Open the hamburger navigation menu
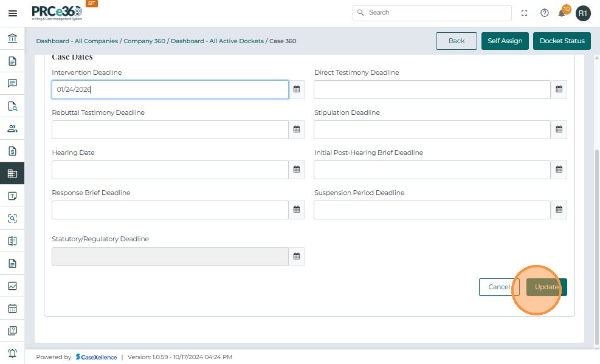 point(12,13)
